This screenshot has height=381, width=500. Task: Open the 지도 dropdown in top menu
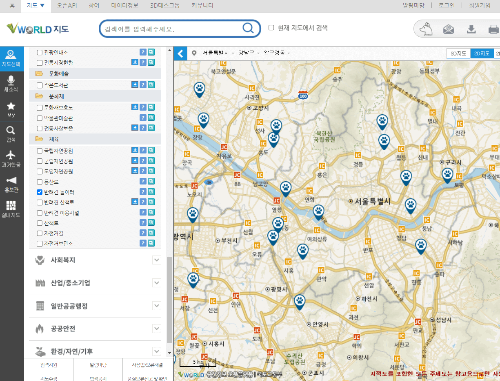[36, 6]
